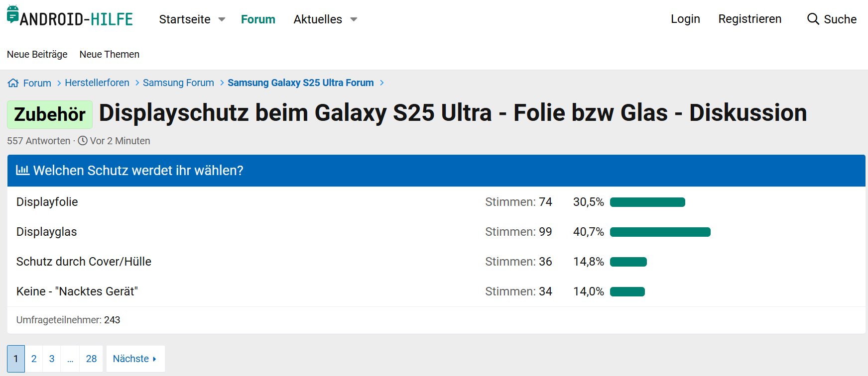Open page 2 of the thread

(34, 358)
